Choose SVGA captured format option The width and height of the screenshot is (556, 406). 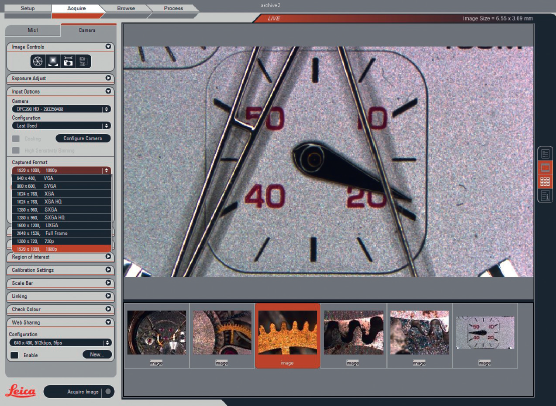(61, 186)
